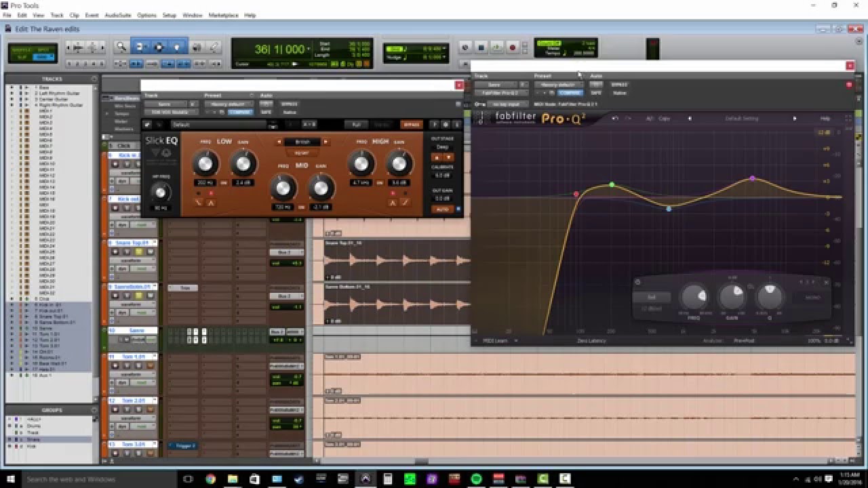The height and width of the screenshot is (488, 868).
Task: Click Compare in the Pro-Q 2 plugin header
Action: point(571,92)
